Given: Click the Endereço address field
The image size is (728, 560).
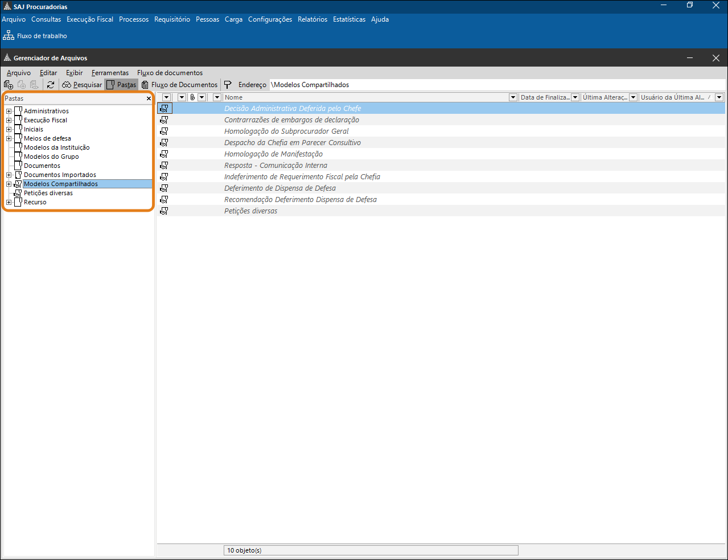Looking at the screenshot, I should point(495,85).
